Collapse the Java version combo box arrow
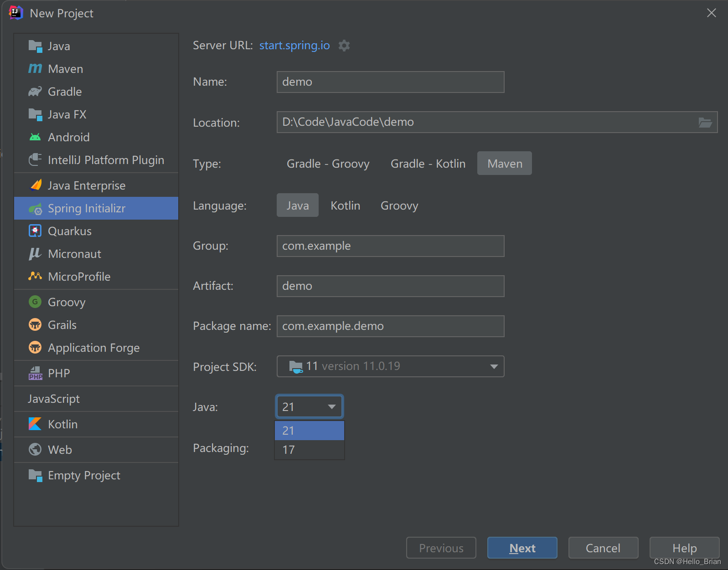 pos(332,407)
